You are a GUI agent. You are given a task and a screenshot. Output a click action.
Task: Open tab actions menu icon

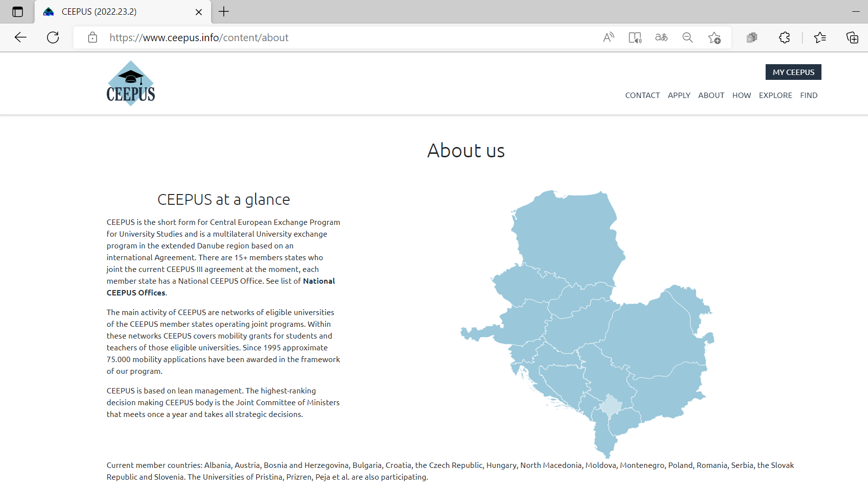pyautogui.click(x=18, y=12)
